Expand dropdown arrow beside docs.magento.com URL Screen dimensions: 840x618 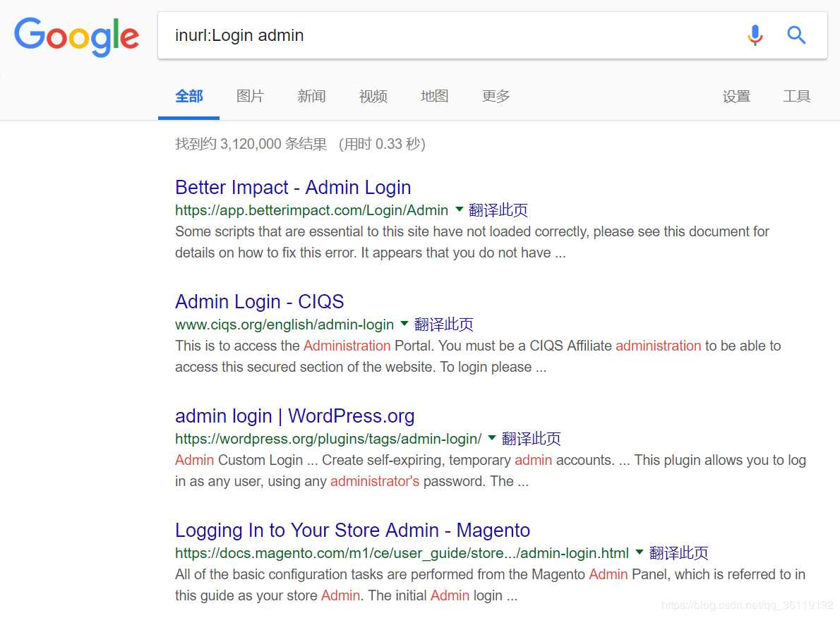[639, 552]
